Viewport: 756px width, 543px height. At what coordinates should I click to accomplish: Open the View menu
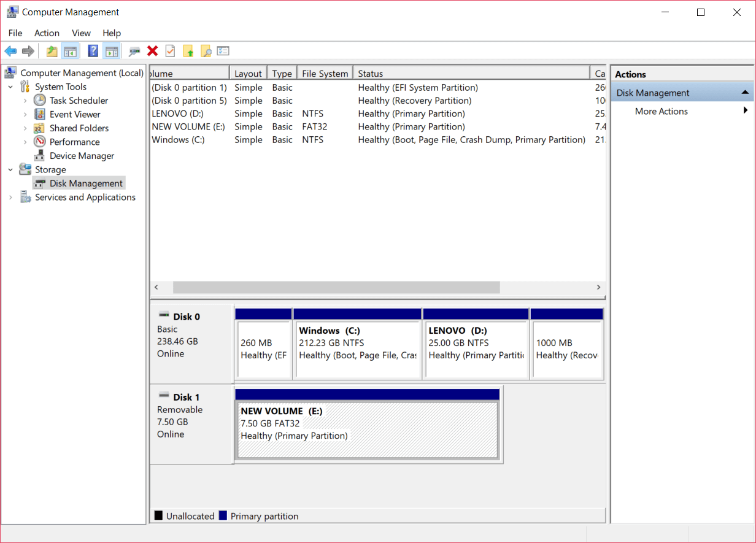click(x=81, y=33)
